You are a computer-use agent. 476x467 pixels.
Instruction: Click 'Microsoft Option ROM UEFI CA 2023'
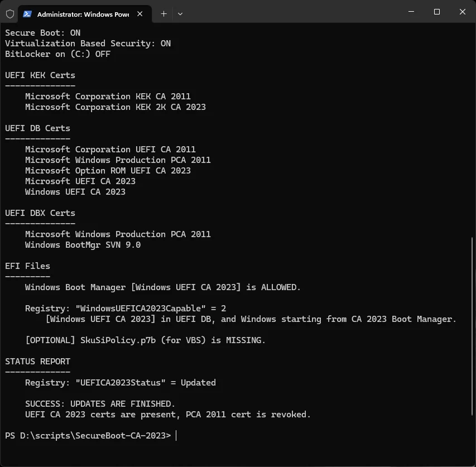pos(108,171)
